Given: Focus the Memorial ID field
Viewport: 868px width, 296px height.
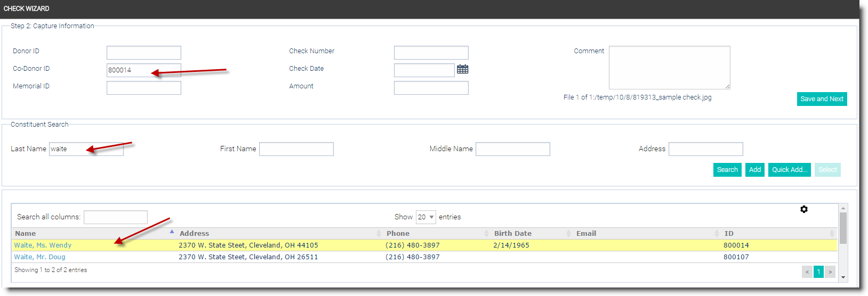Looking at the screenshot, I should coord(144,88).
